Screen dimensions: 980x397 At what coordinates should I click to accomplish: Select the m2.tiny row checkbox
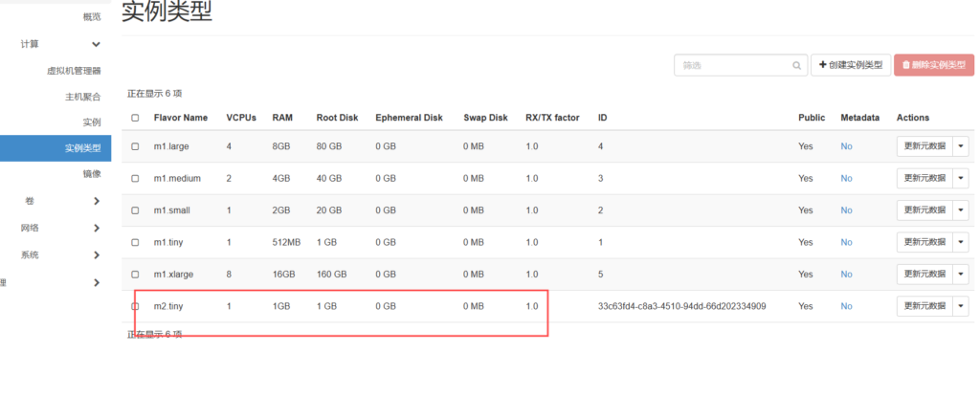point(135,306)
